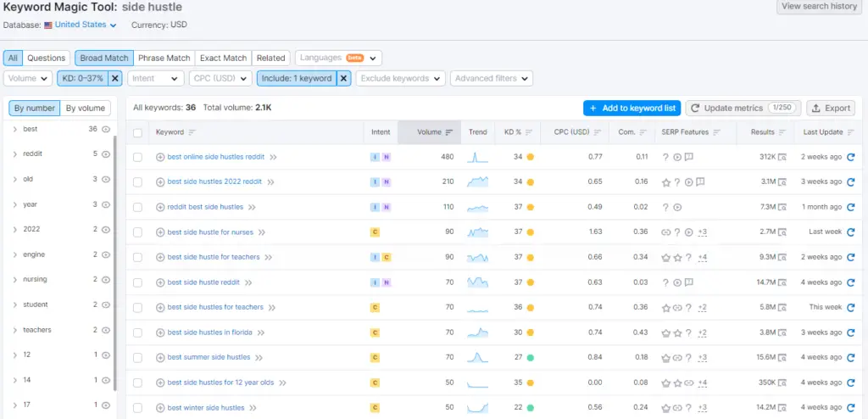868x419 pixels.
Task: Remove the Include: 1 keyword filter
Action: pyautogui.click(x=343, y=78)
